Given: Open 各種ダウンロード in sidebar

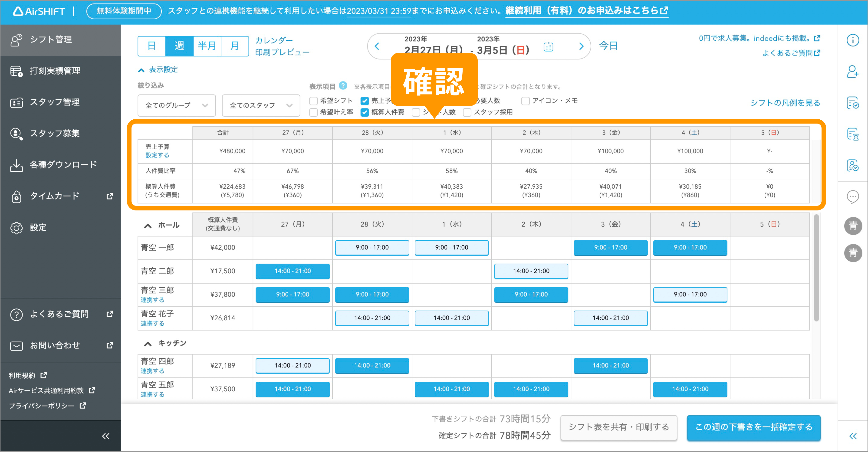Looking at the screenshot, I should point(60,165).
